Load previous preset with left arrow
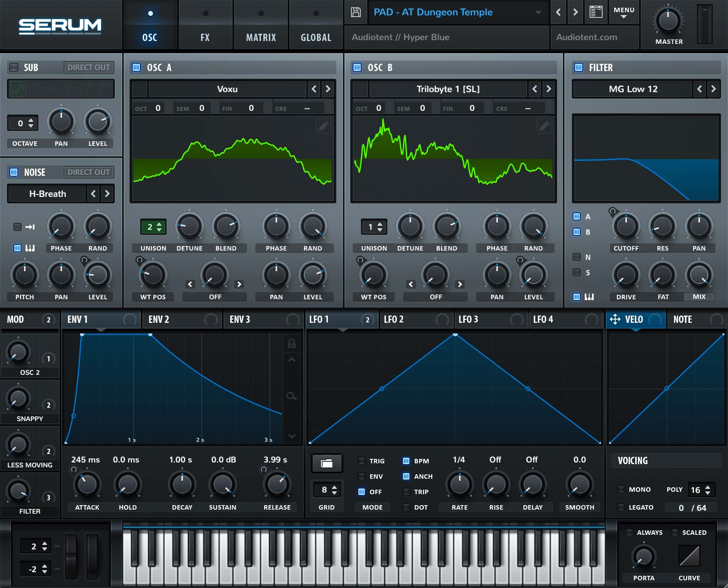 pos(558,12)
